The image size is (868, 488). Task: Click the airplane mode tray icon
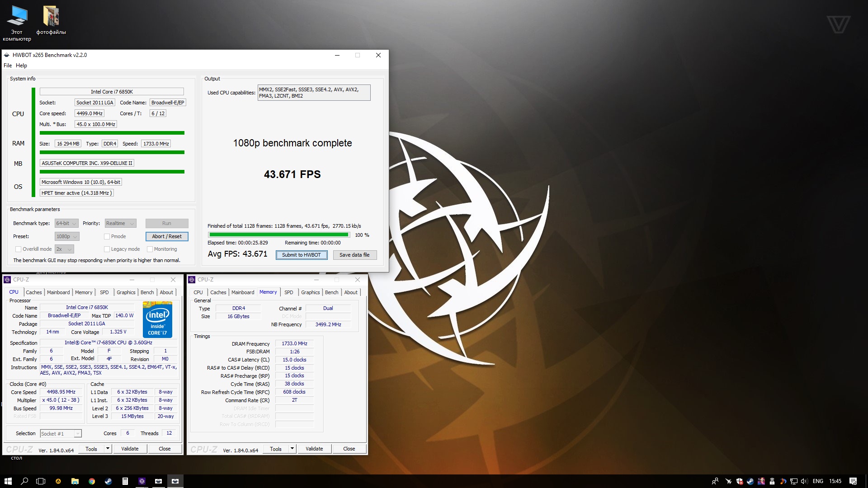click(x=728, y=481)
